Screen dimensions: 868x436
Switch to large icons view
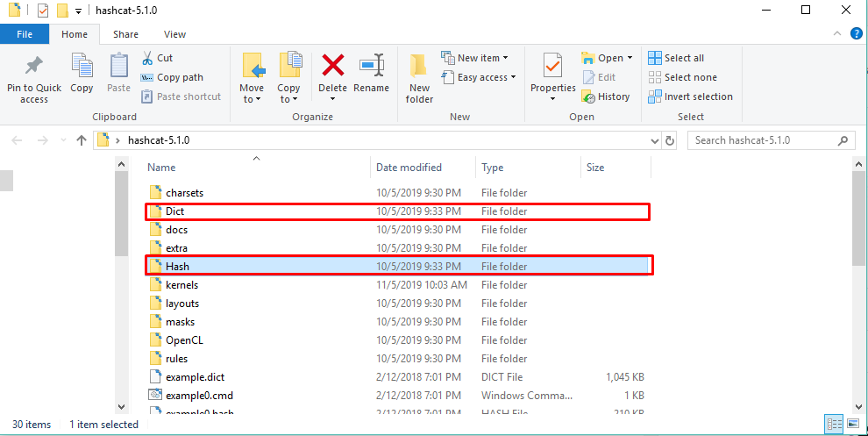pyautogui.click(x=851, y=425)
